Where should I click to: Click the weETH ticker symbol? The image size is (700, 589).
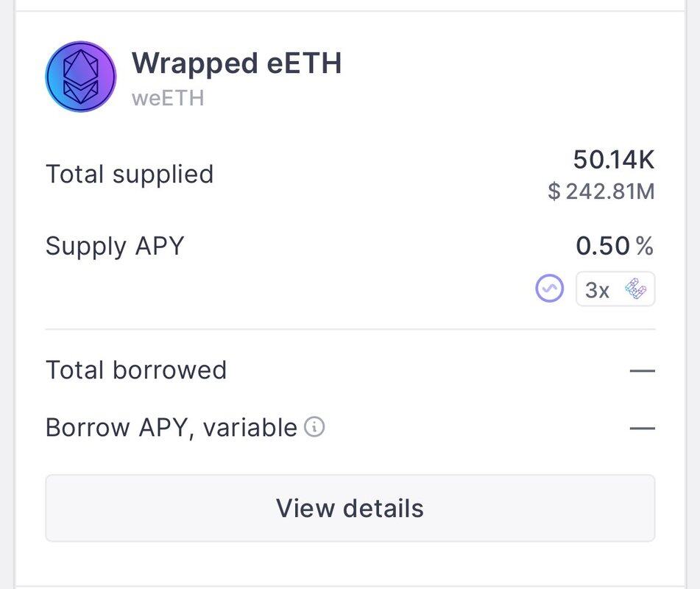pos(168,98)
